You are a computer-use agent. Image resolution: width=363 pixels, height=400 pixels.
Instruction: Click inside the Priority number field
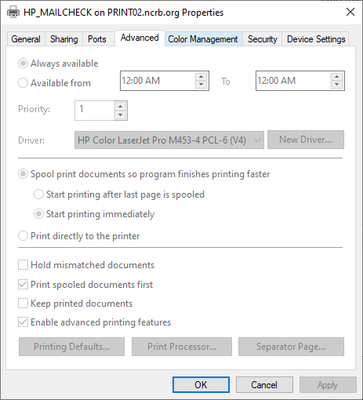coord(96,110)
